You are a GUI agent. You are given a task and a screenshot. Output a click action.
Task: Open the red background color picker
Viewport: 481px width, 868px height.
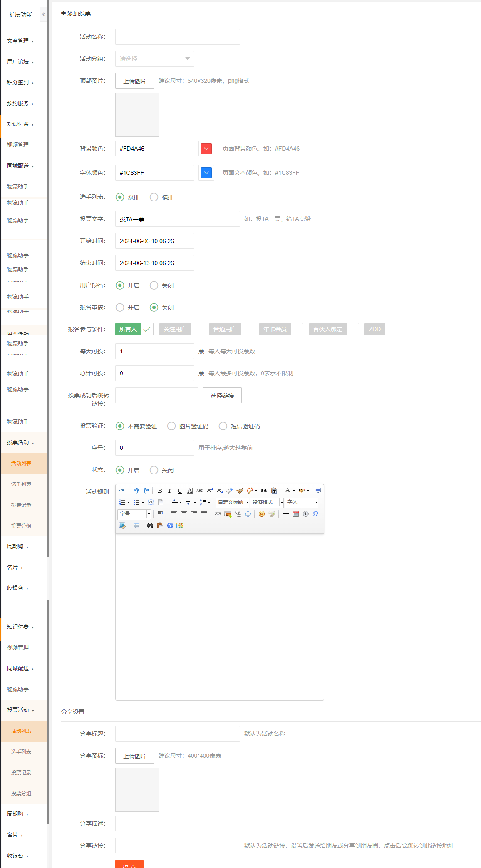pyautogui.click(x=206, y=149)
